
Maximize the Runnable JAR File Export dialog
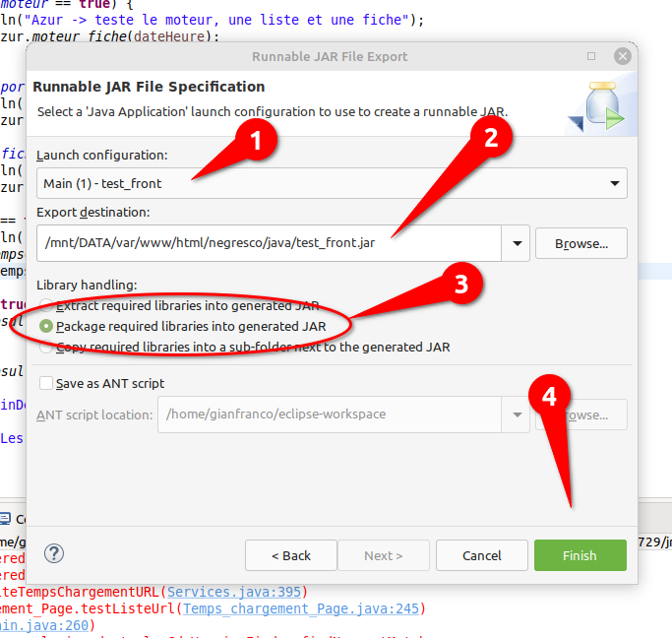coord(591,56)
